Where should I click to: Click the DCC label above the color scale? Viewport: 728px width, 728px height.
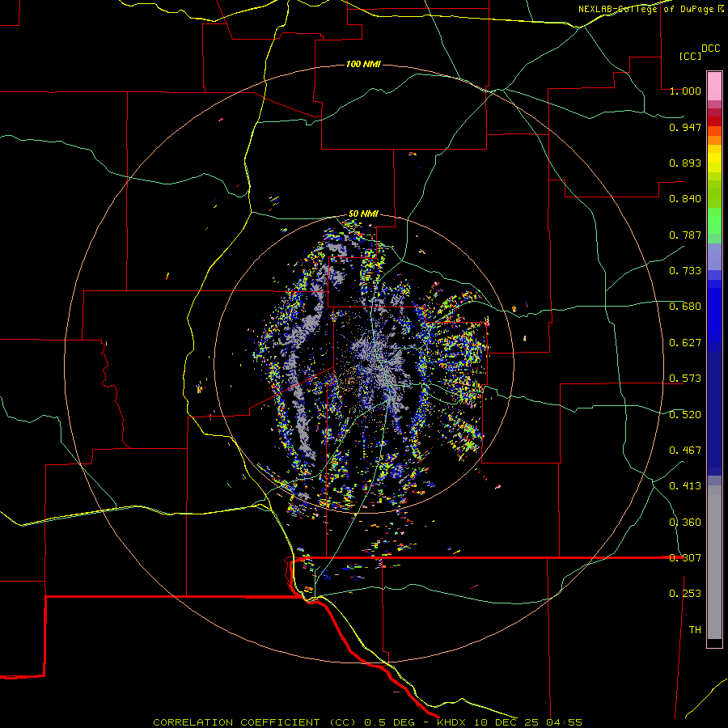[710, 49]
